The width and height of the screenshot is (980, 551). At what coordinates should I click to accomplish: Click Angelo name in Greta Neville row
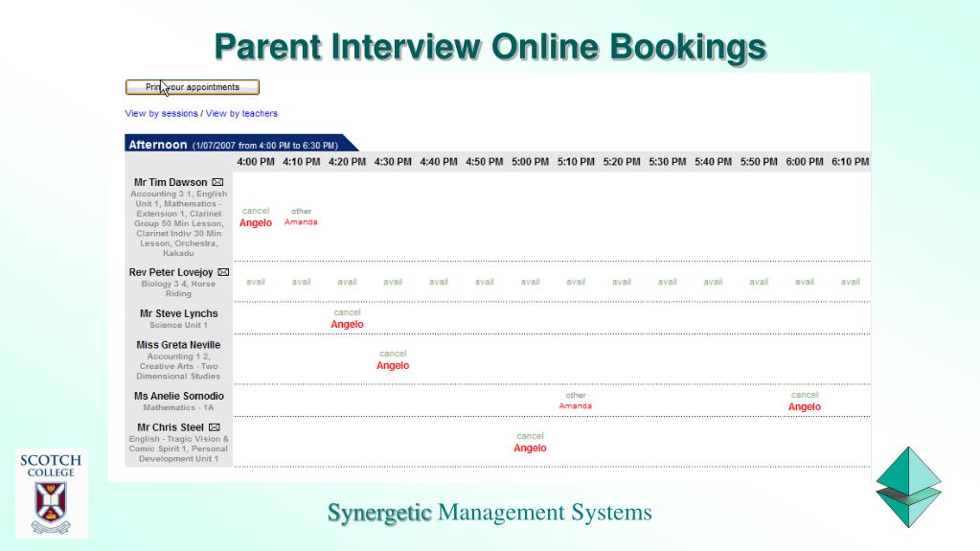393,365
